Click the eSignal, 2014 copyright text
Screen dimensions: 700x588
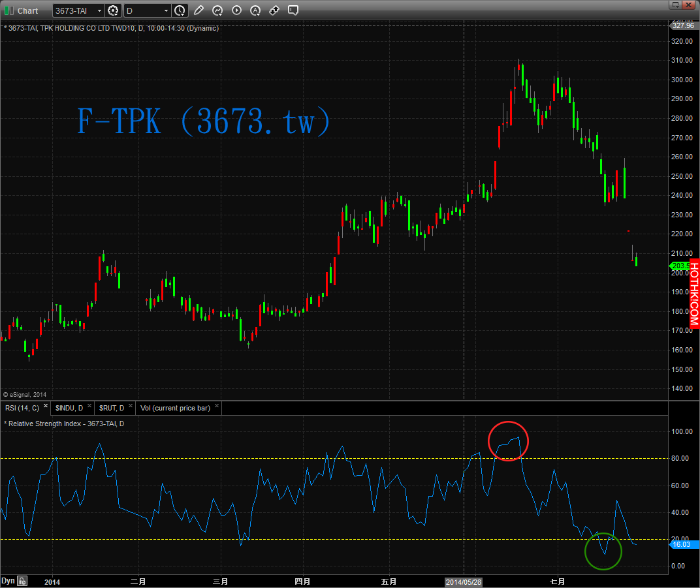[x=25, y=395]
